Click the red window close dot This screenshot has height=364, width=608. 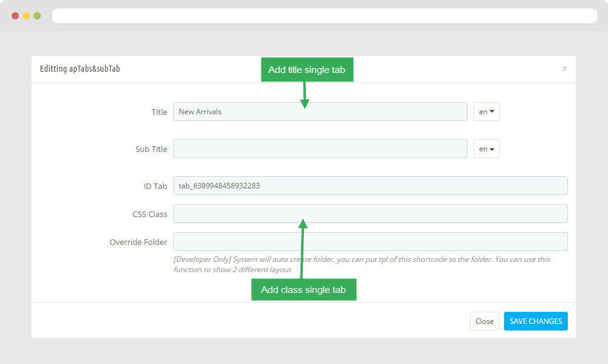click(x=15, y=16)
